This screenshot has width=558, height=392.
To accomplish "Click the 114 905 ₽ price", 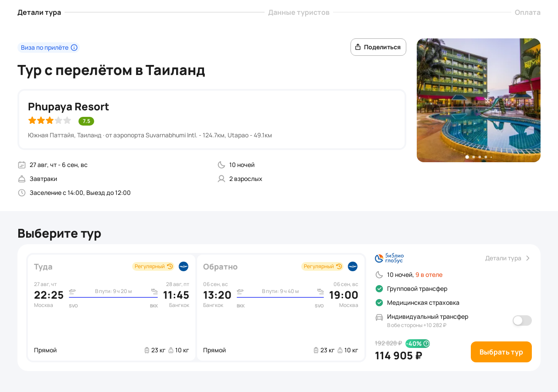I will click(398, 356).
